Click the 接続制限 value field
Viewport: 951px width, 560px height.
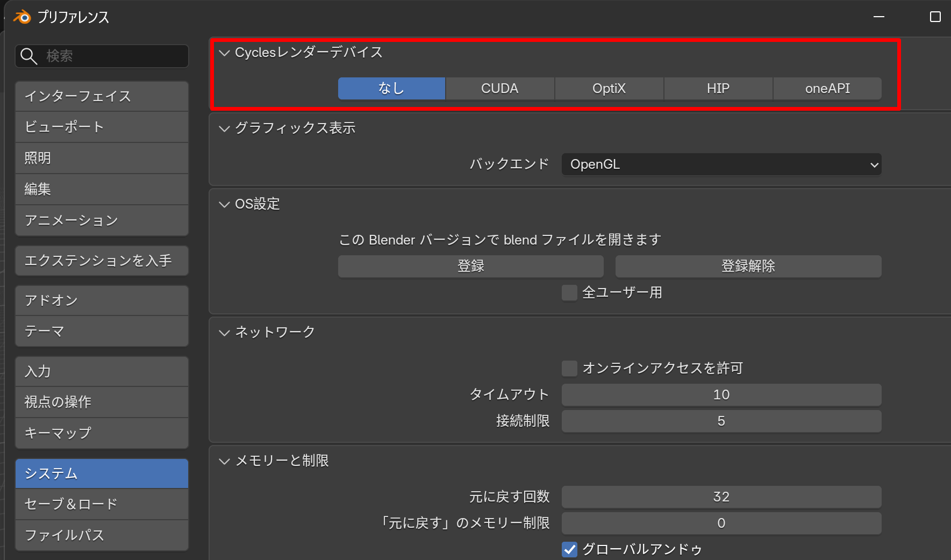coord(721,421)
